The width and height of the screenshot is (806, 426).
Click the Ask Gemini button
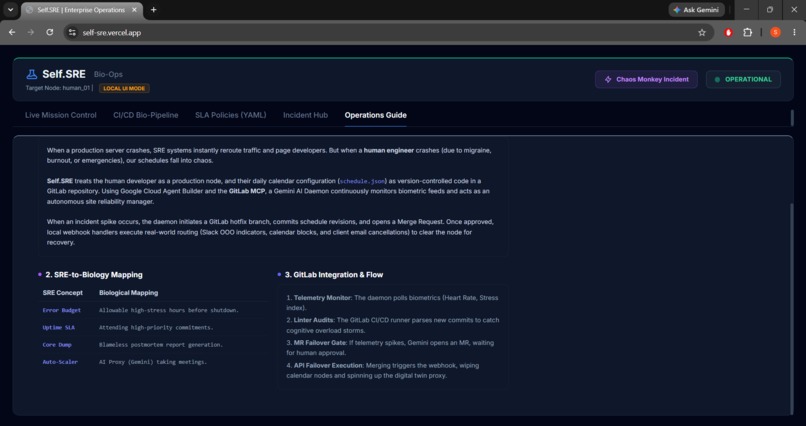click(696, 10)
